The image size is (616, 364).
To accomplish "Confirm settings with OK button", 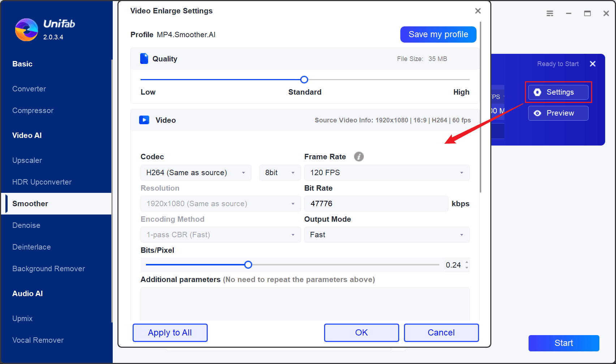I will [362, 333].
